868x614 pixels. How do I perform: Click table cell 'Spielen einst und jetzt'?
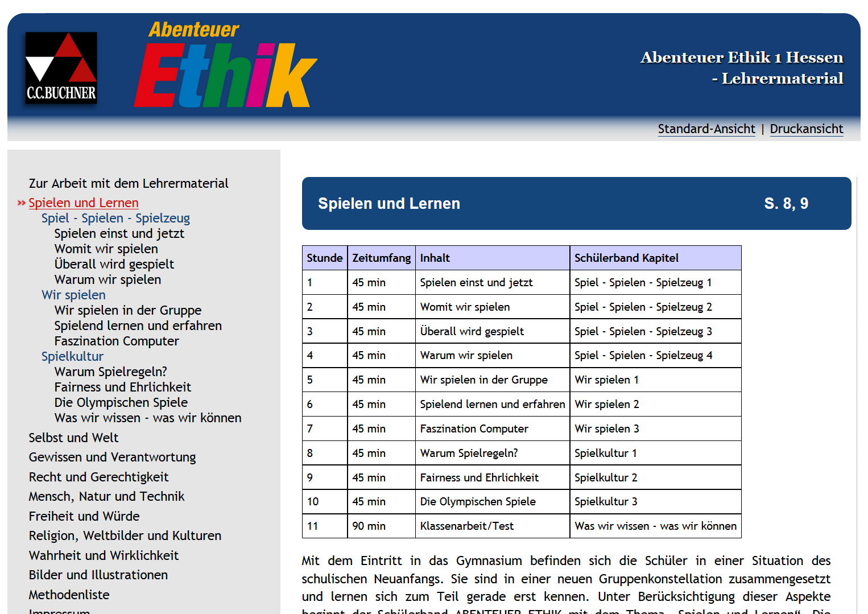click(493, 282)
